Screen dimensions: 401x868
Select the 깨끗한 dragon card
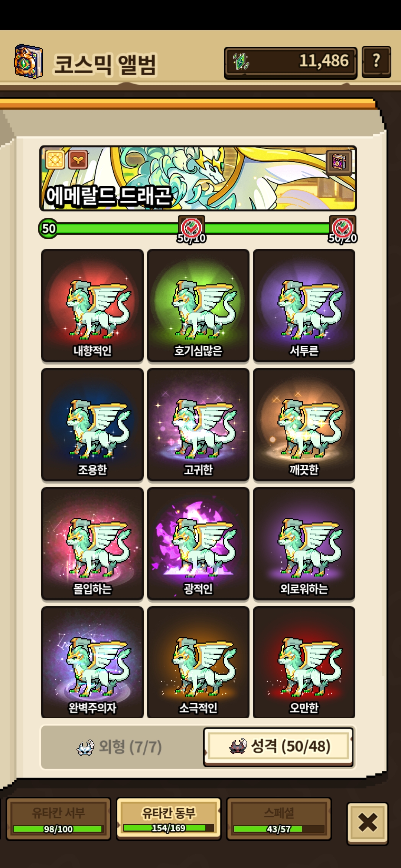[x=304, y=424]
